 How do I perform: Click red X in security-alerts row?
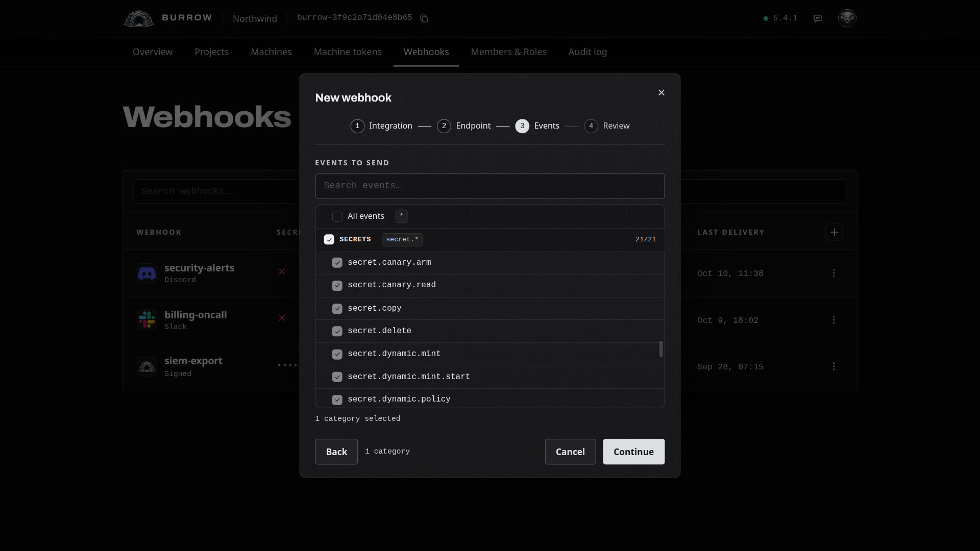[282, 271]
